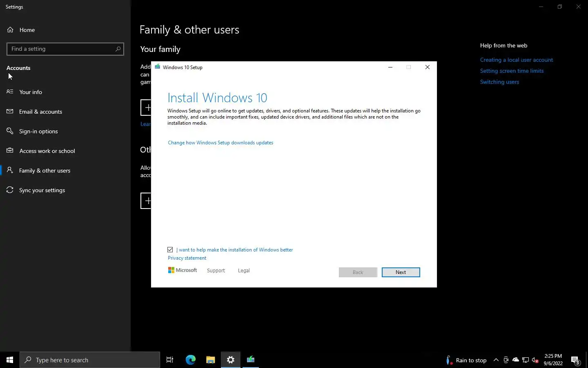Open the OneDrive cloud tray icon
Screen dimensions: 588x368
(516, 360)
